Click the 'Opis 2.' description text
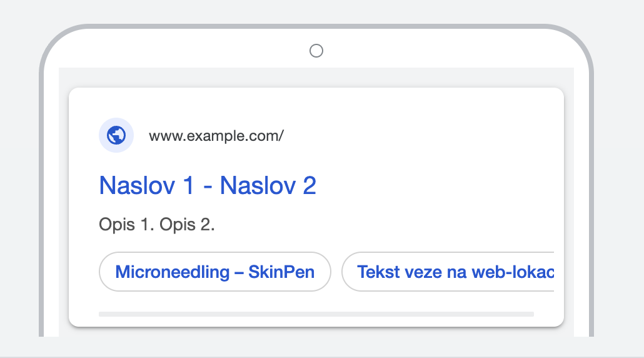The image size is (644, 358). [187, 225]
